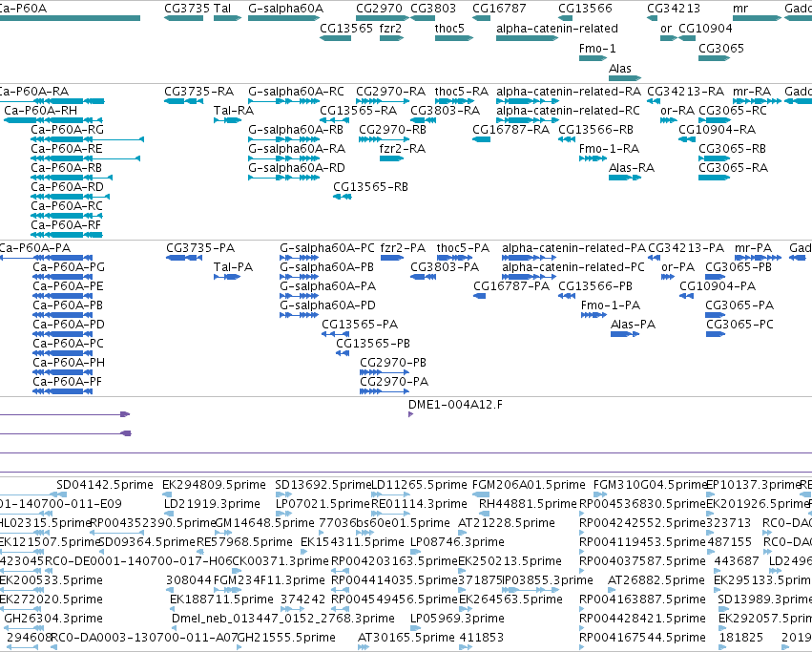This screenshot has width=812, height=652.
Task: Open transcript CG3735-RA
Action: click(199, 92)
